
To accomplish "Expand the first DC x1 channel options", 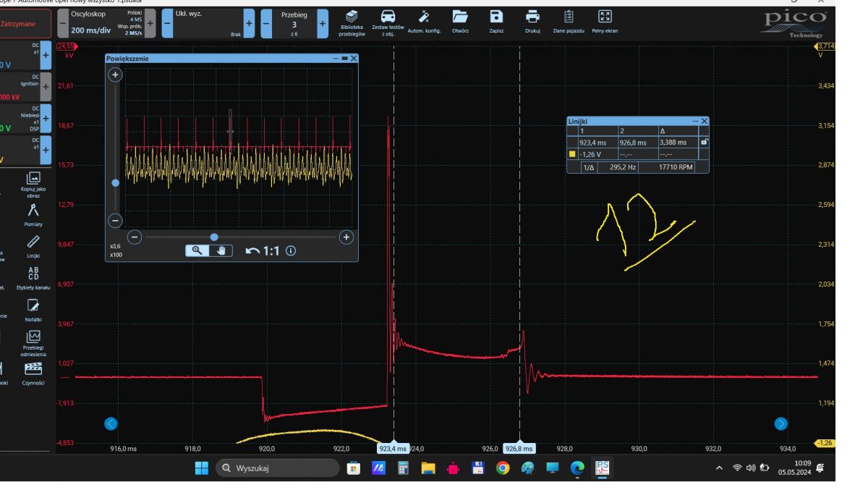I will click(46, 55).
